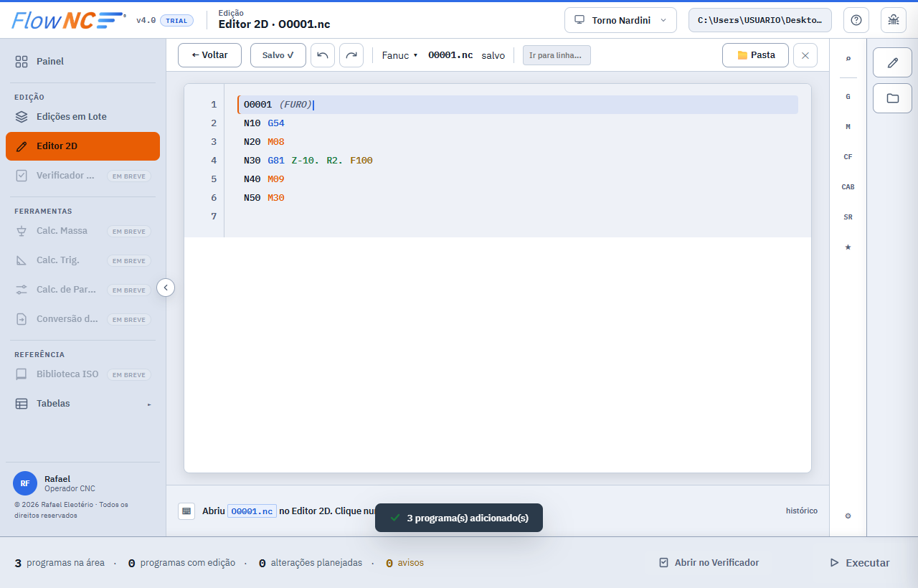This screenshot has height=588, width=918.
Task: Click '3 programas na área' status
Action: 60,563
